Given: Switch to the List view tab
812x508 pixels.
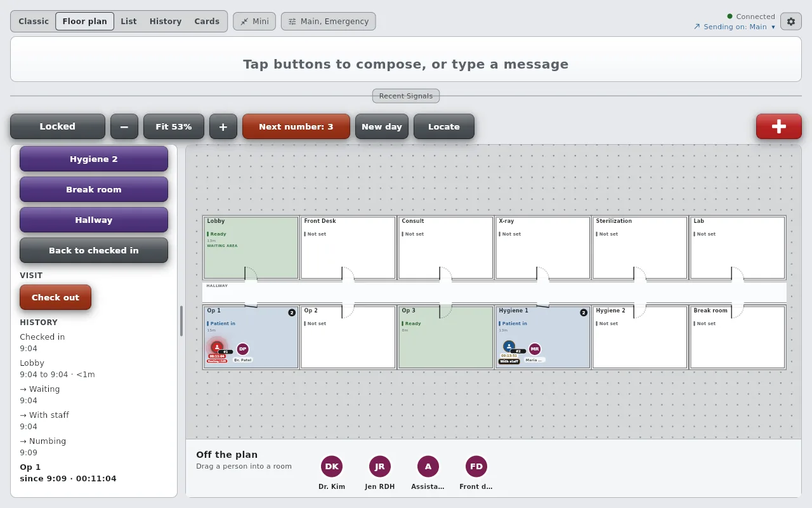Looking at the screenshot, I should pyautogui.click(x=129, y=21).
